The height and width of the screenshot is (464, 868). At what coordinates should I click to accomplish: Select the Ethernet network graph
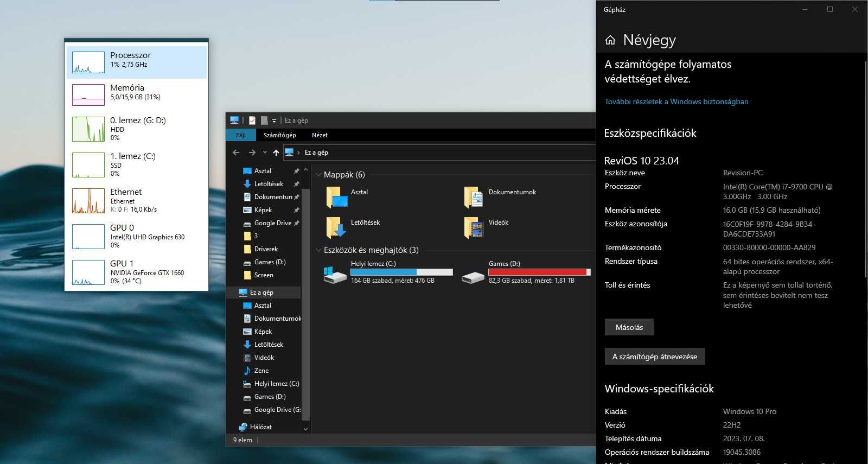click(x=88, y=201)
